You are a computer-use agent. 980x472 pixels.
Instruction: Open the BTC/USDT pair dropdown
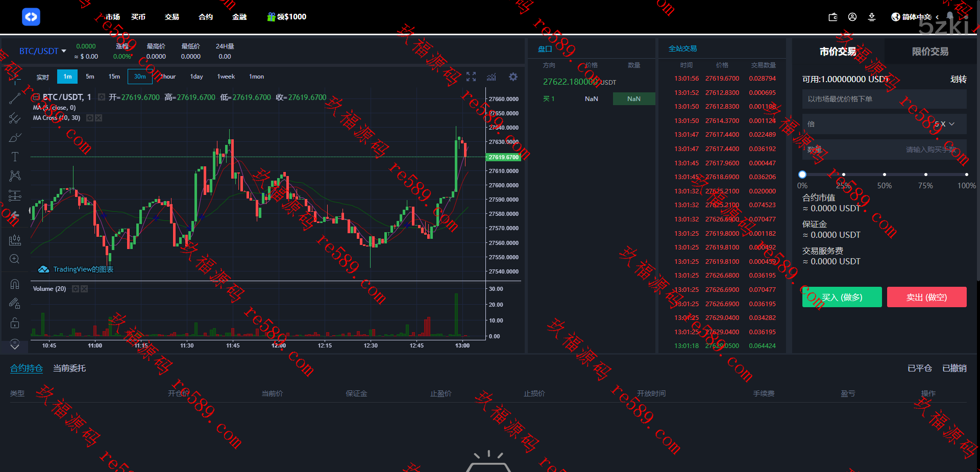click(x=43, y=51)
